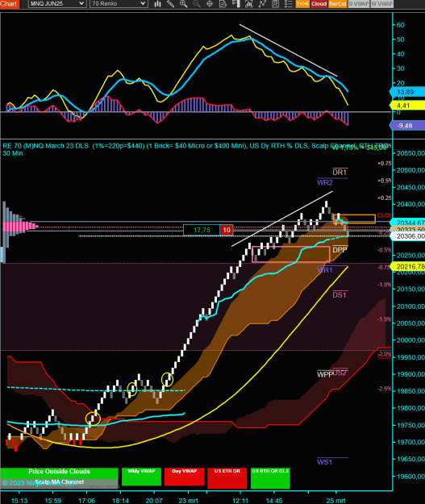Select the drawing tools pencil icon
The image size is (425, 504).
170,3
